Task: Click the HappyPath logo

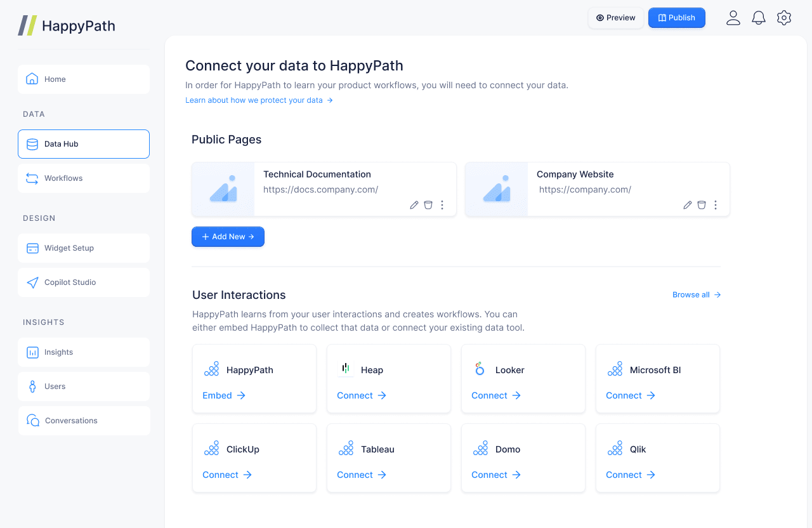Action: coord(67,26)
